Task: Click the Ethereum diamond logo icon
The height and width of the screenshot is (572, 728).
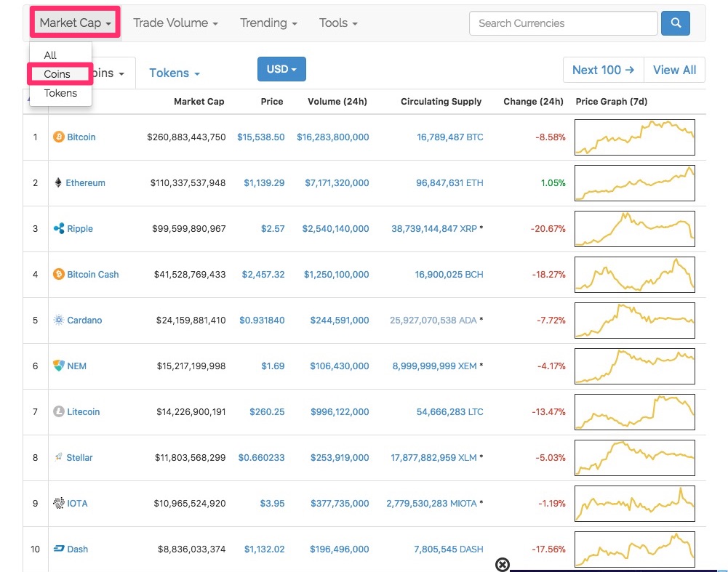Action: coord(58,182)
